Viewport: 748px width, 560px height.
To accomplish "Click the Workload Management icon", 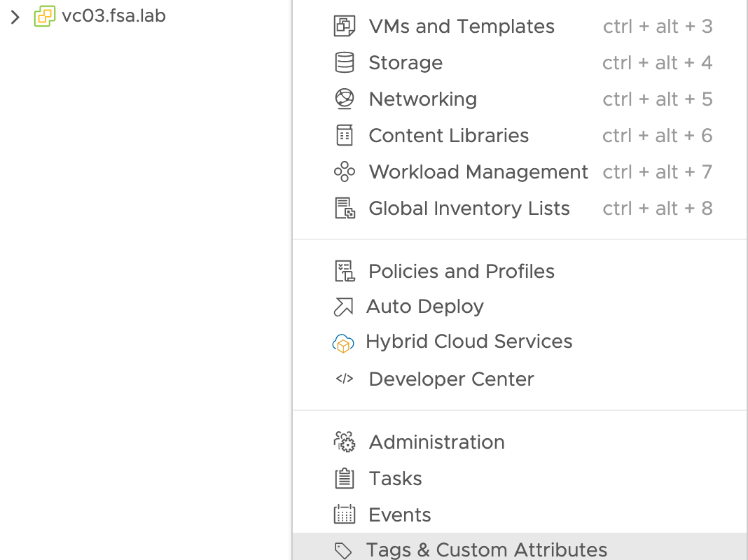I will point(345,172).
